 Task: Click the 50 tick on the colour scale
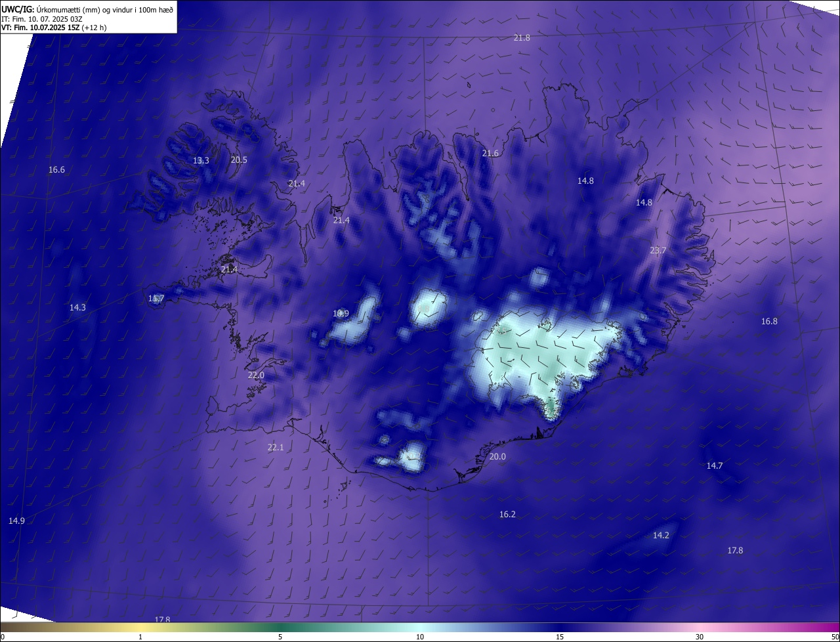835,637
